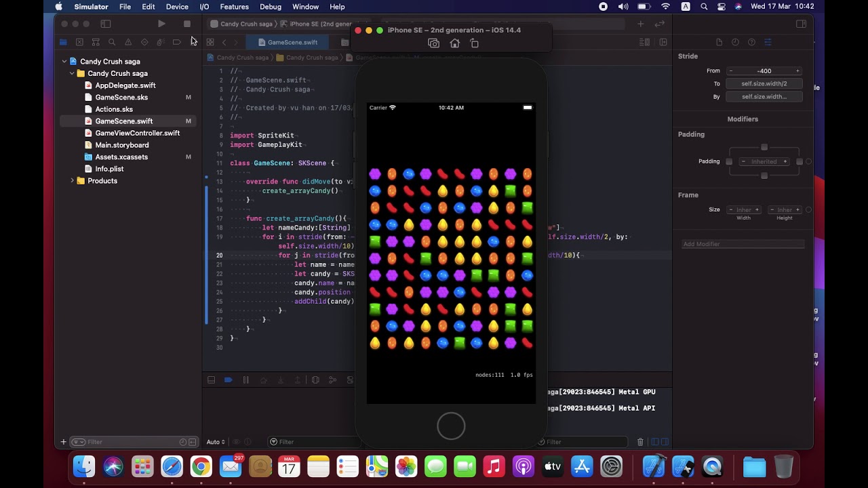Screen dimensions: 868x488
Task: Enable the bottom padding checkbox
Action: [764, 176]
